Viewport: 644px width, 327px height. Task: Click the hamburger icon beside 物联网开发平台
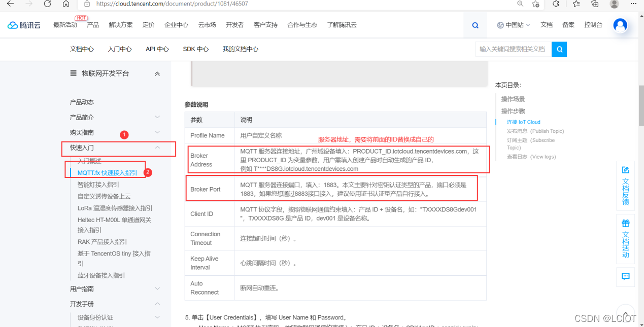(x=73, y=74)
